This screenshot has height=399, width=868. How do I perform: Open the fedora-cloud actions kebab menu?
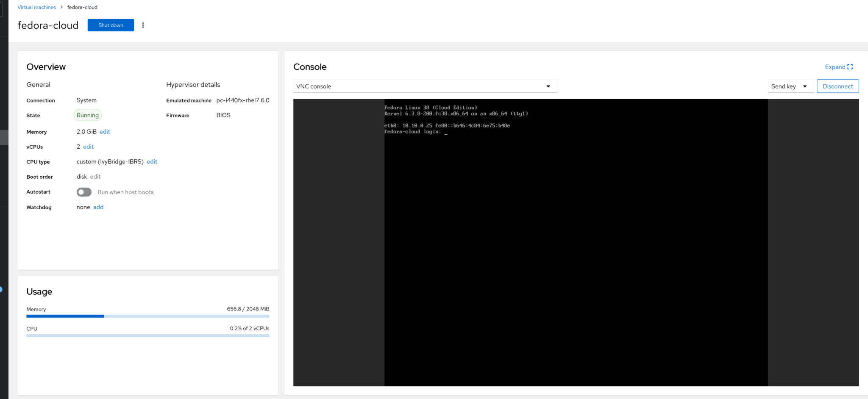point(143,25)
